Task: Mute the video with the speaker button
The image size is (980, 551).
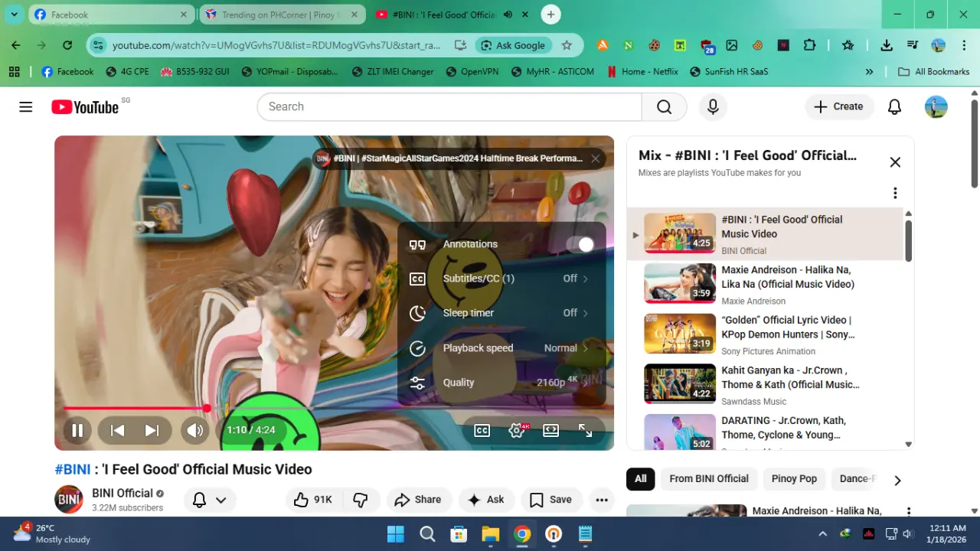Action: coord(195,430)
